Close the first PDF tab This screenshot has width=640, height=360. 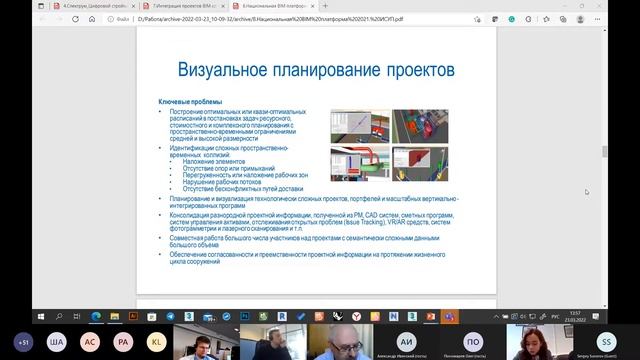pyautogui.click(x=133, y=6)
